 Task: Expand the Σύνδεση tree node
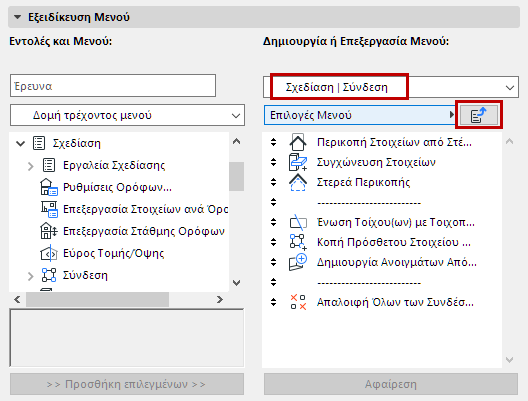point(31,276)
